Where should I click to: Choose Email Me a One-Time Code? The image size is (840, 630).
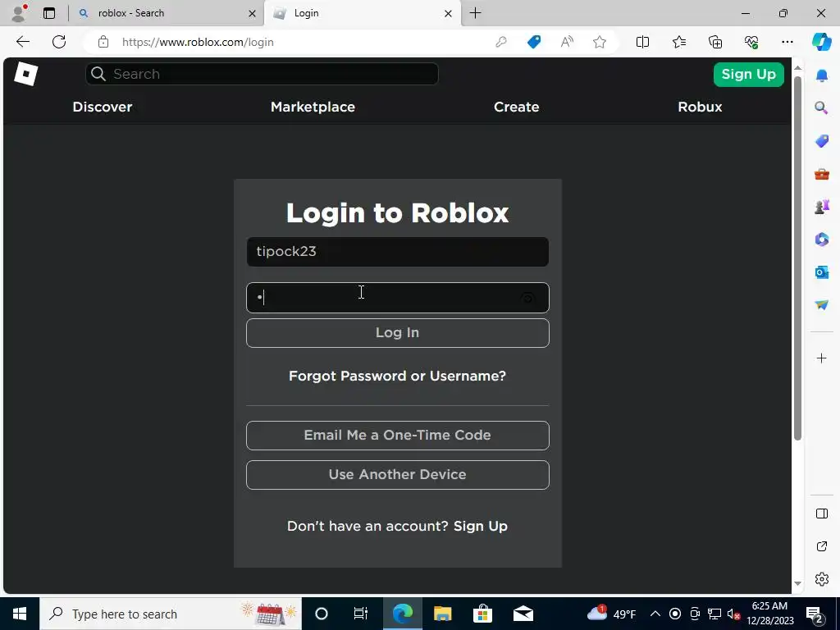398,435
